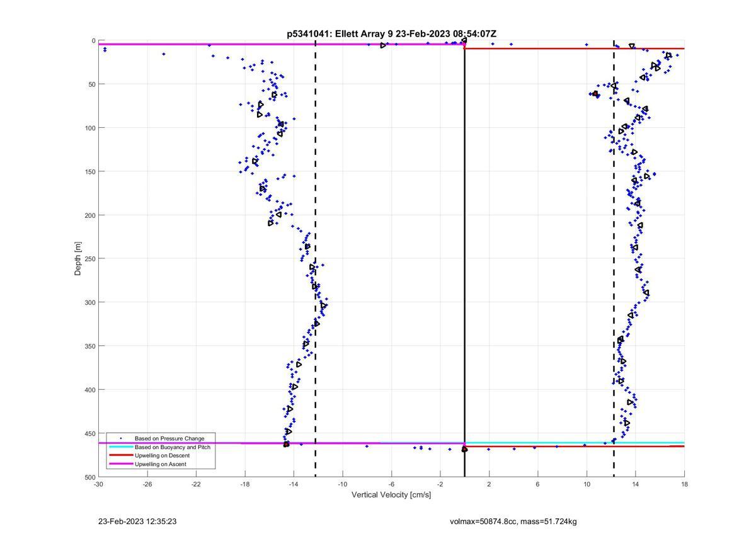756x536 pixels.
Task: Click the timestamp '23-Feb-2023 12:35:23'
Action: (x=137, y=522)
